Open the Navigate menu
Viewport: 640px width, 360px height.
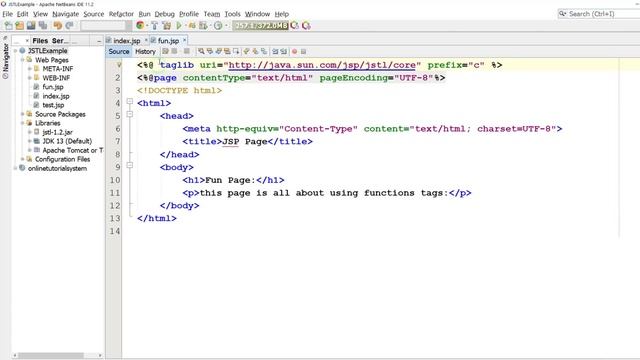click(x=65, y=14)
